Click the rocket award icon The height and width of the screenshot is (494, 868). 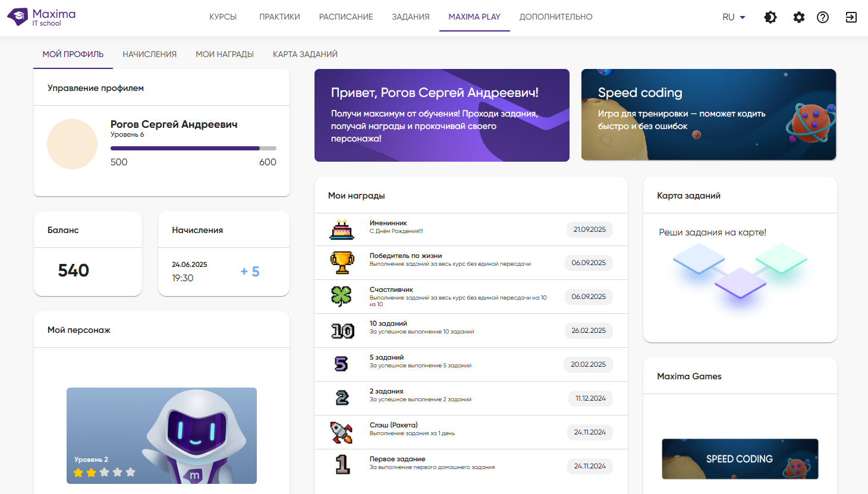pos(341,432)
